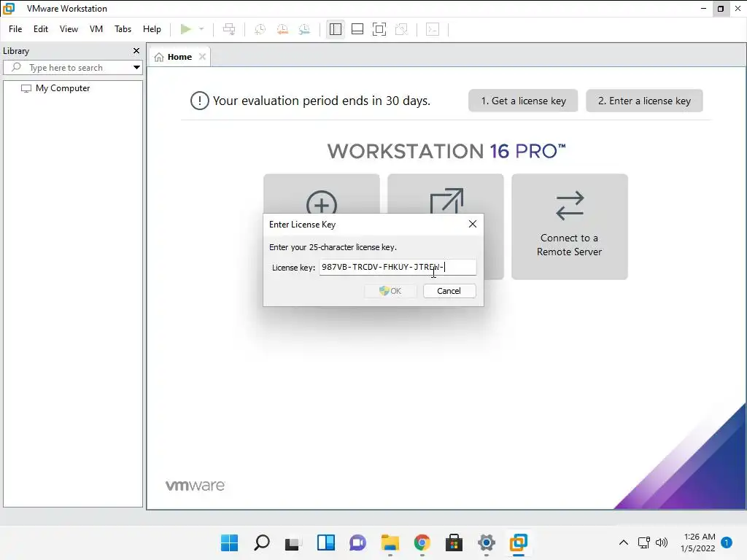Open Task View on the taskbar
This screenshot has height=560, width=747.
tap(293, 542)
